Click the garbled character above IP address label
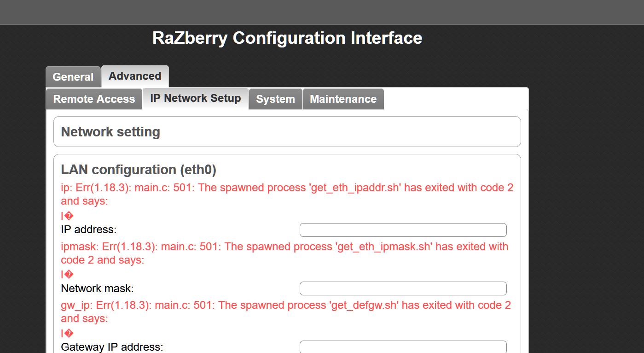Image resolution: width=644 pixels, height=353 pixels. (67, 216)
